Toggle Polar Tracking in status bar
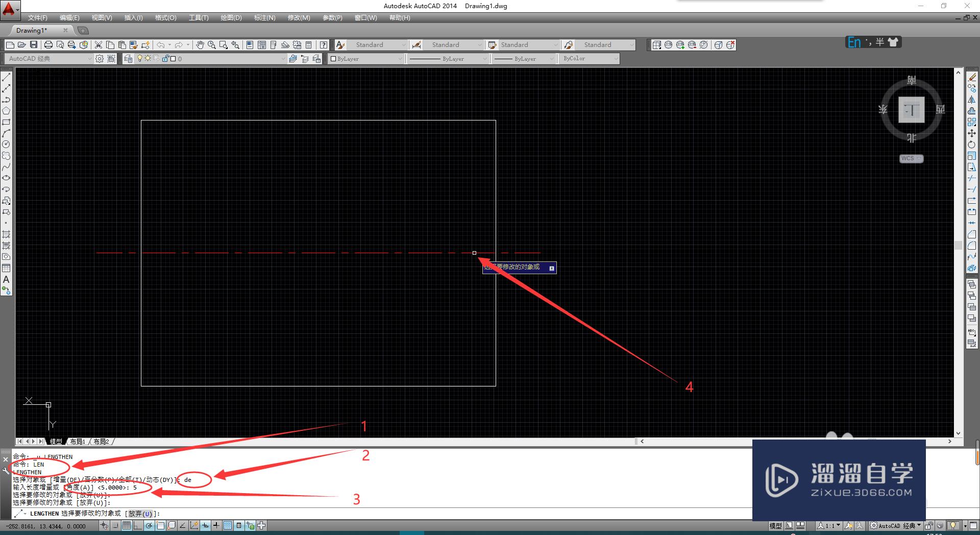Viewport: 980px width, 535px height. click(149, 525)
